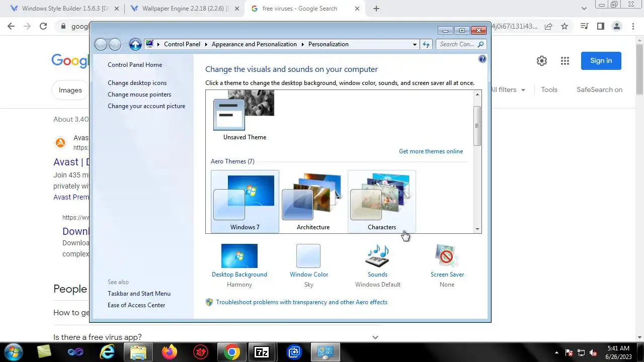Open recent pages dropdown arrow
This screenshot has width=644, height=362.
coord(125,45)
